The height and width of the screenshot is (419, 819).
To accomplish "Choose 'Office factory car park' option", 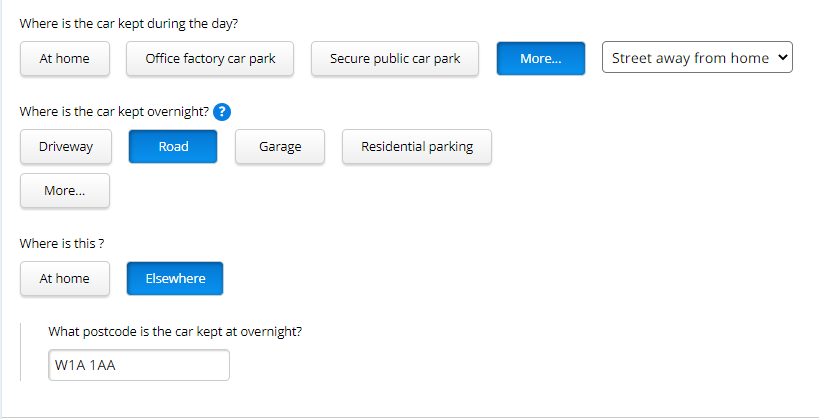I will [210, 59].
